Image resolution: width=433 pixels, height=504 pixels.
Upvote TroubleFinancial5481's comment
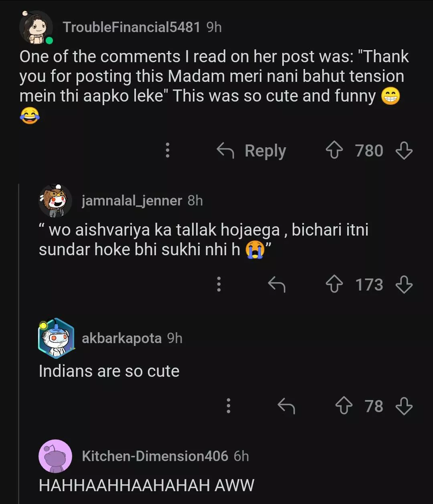[x=334, y=151]
